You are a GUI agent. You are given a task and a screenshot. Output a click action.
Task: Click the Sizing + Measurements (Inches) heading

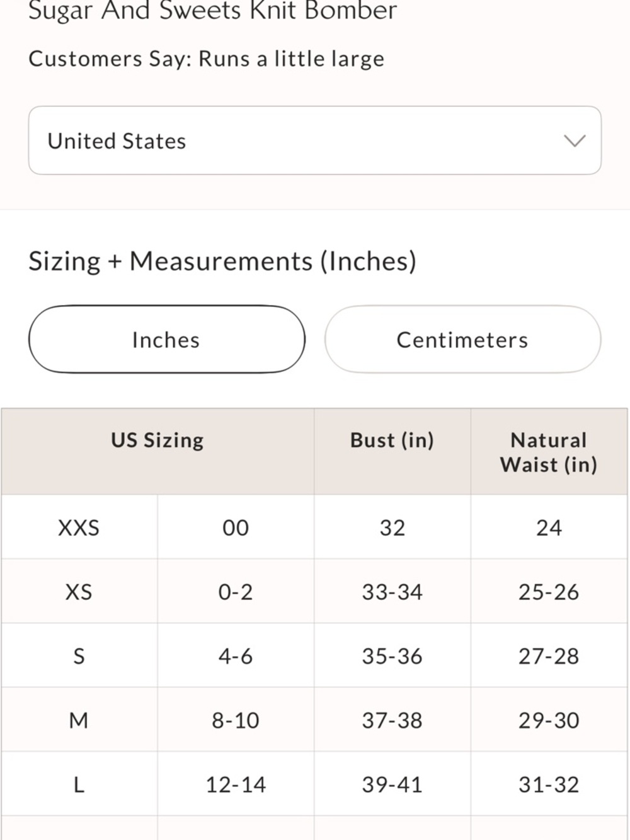click(x=222, y=261)
